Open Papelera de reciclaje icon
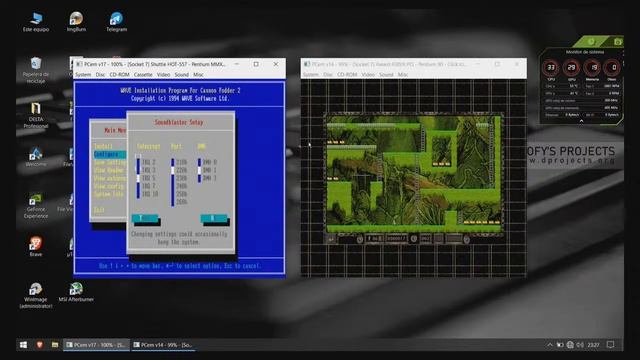Viewport: 640px width, 360px height. click(x=36, y=70)
